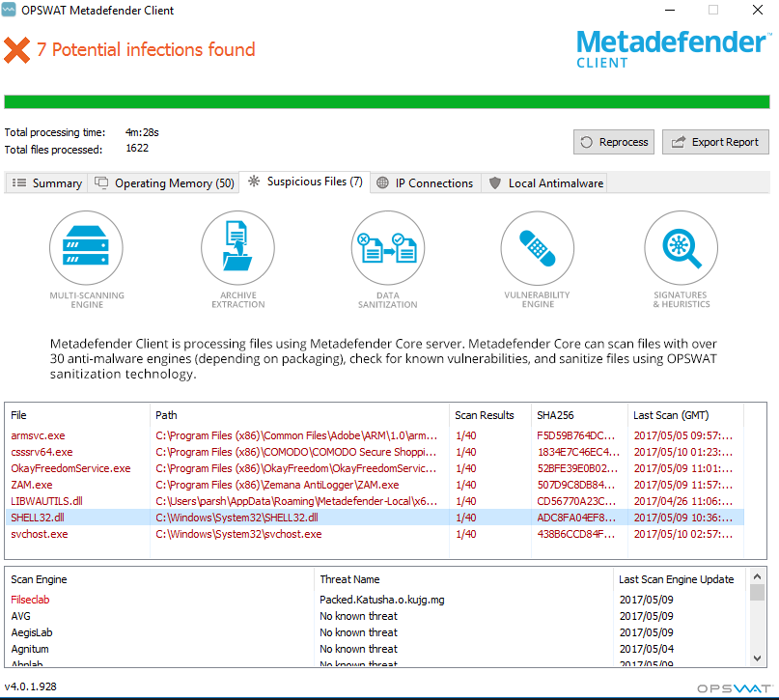The width and height of the screenshot is (779, 700).
Task: Click the Archive Extraction icon
Action: [237, 247]
